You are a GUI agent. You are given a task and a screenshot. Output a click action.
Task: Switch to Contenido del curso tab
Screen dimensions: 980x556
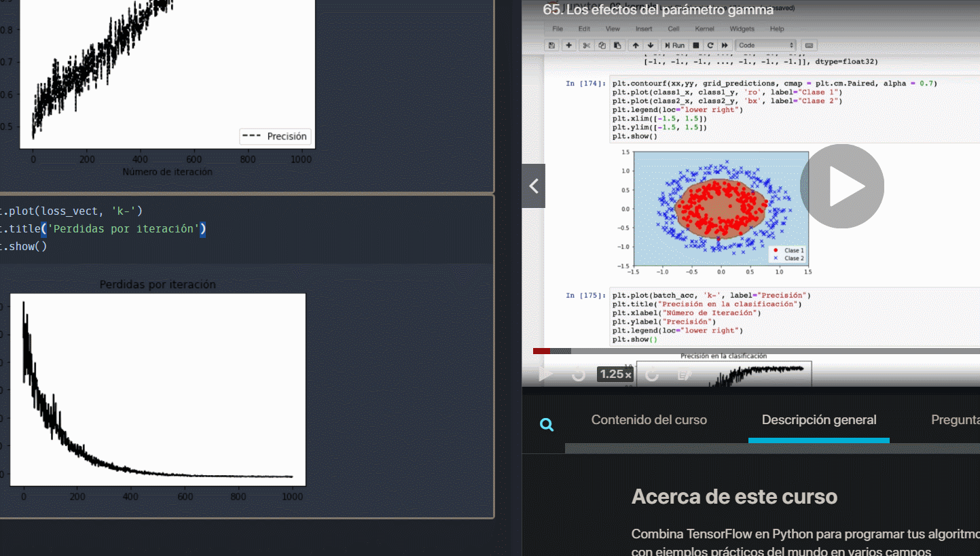point(649,420)
